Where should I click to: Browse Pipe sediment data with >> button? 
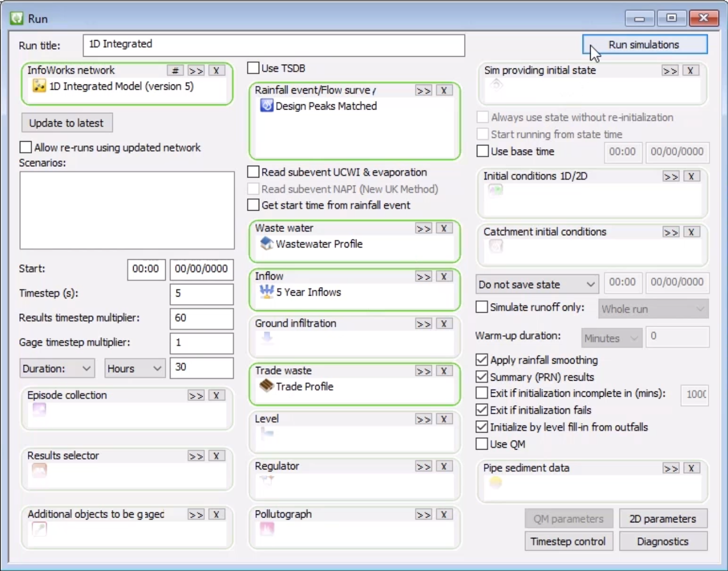pos(671,468)
